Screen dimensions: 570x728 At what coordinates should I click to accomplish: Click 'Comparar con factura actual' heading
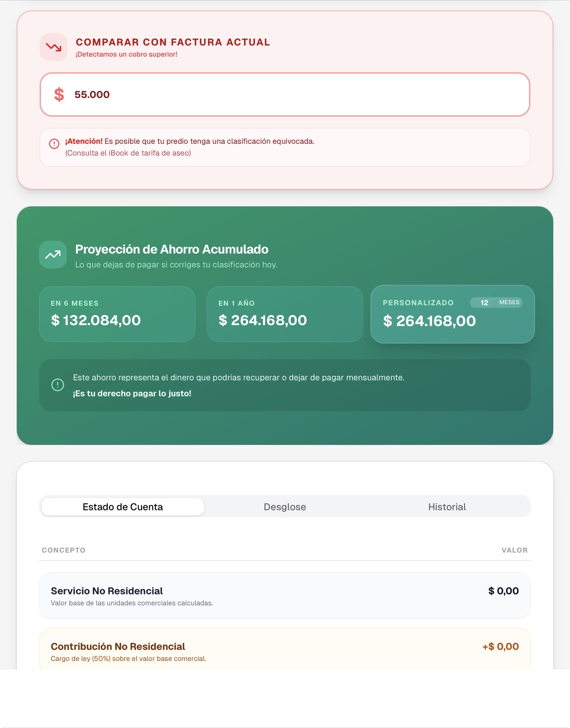point(173,42)
